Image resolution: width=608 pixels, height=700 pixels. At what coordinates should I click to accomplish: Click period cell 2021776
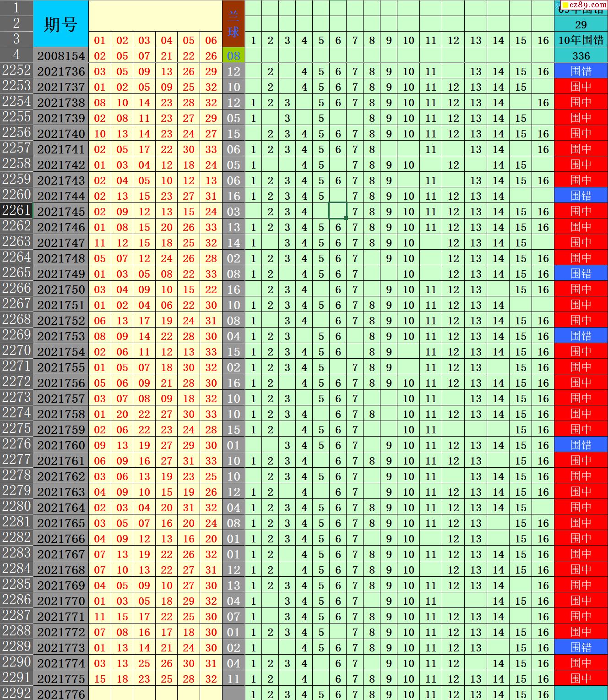click(x=61, y=694)
